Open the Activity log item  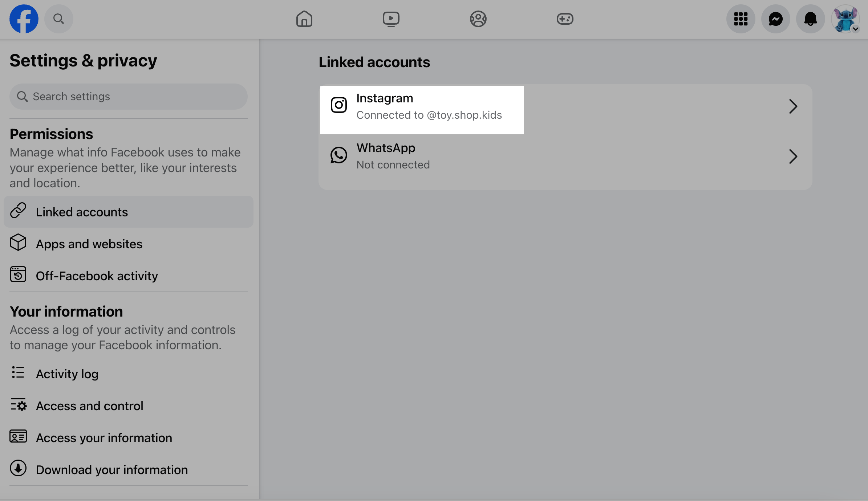click(67, 374)
